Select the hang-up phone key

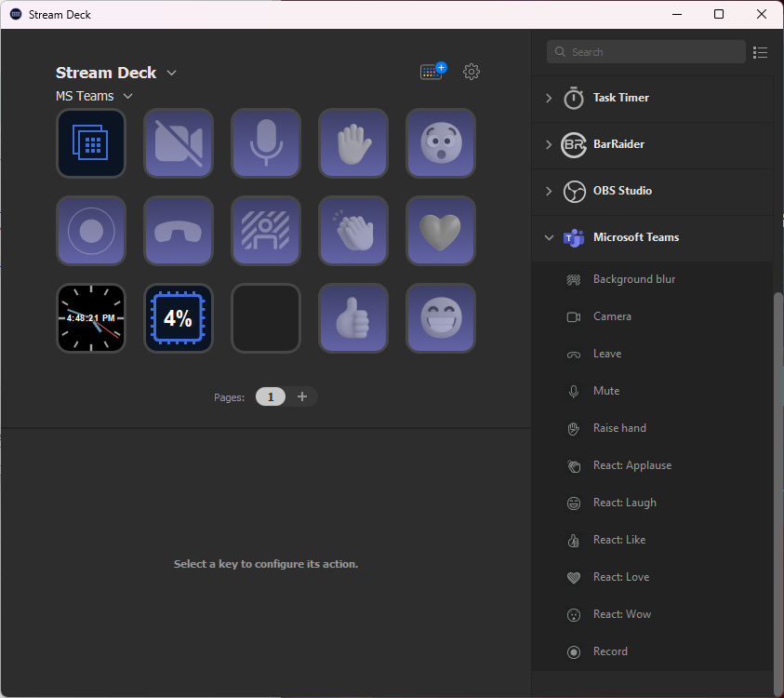coord(179,231)
